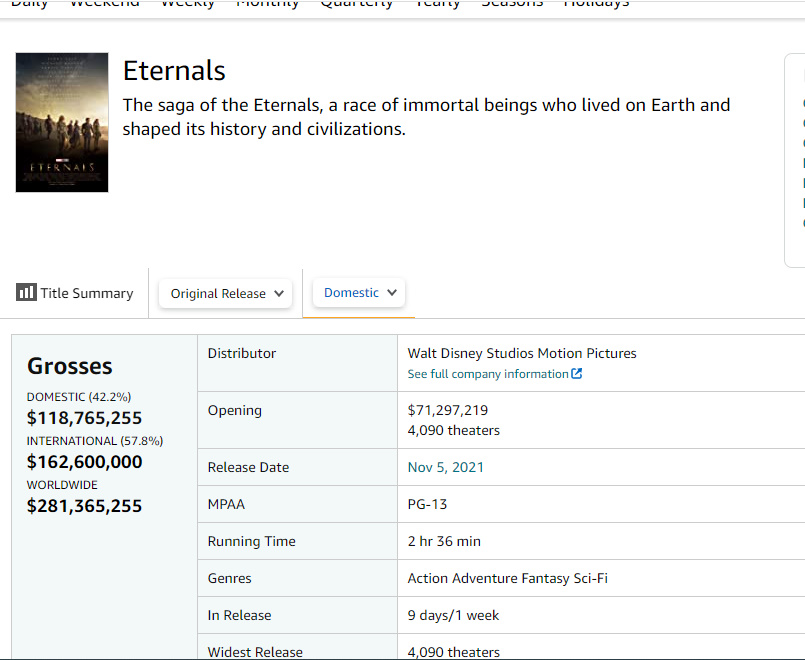Expand the Original Release dropdown
Screen dimensions: 805x660
(225, 294)
